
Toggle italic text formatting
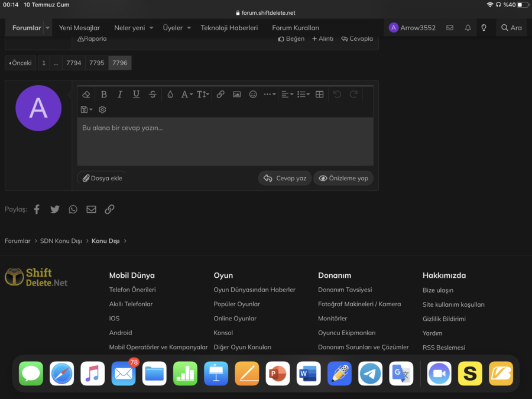(x=120, y=95)
